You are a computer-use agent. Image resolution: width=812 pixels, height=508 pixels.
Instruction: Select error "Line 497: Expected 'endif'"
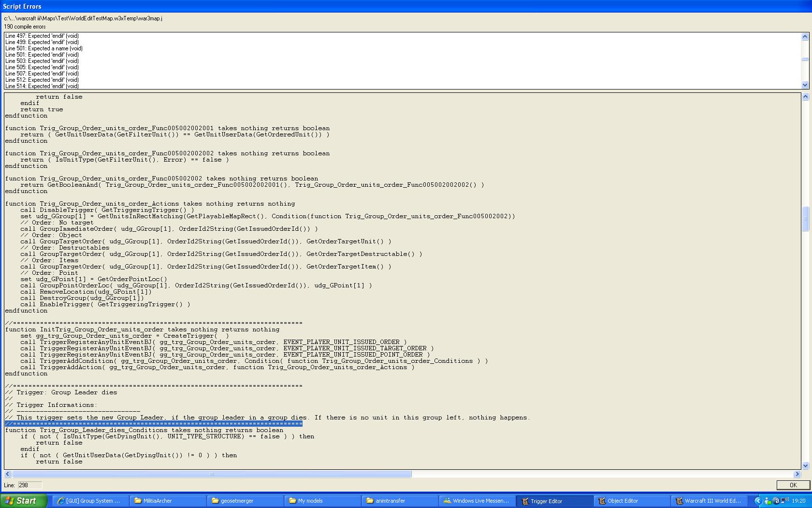click(42, 36)
